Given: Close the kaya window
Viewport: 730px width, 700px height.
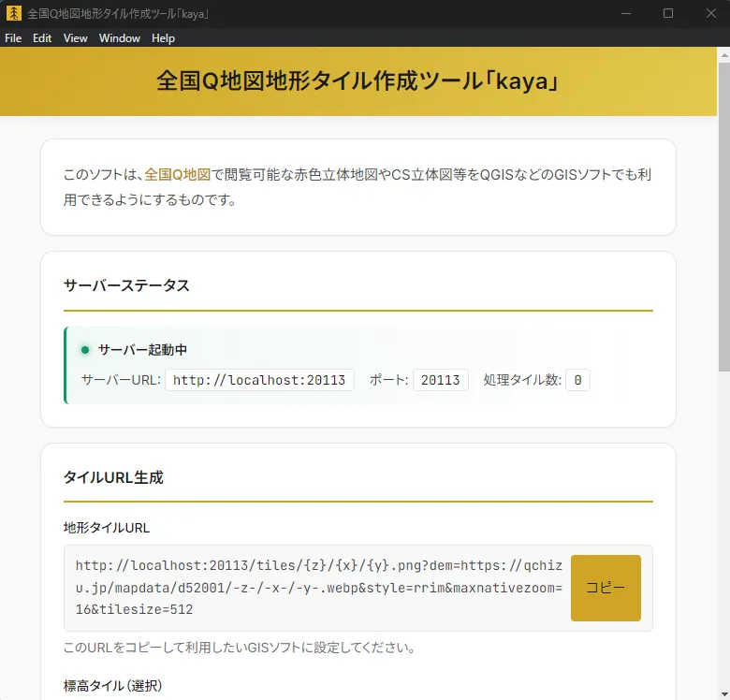Looking at the screenshot, I should coord(710,13).
